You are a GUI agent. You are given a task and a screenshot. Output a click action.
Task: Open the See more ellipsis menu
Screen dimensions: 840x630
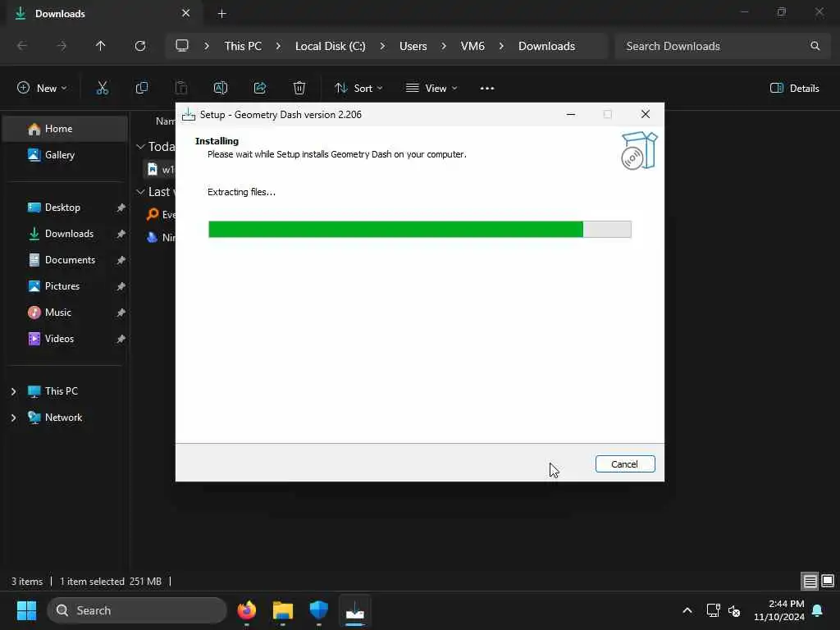click(487, 89)
